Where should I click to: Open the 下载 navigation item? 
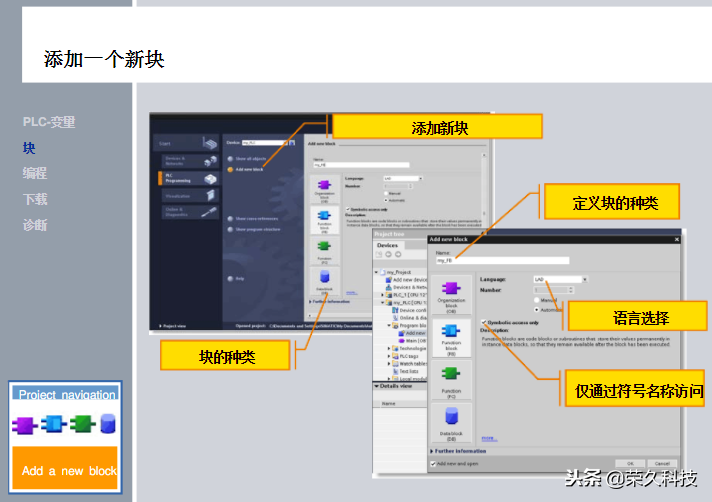pos(35,199)
